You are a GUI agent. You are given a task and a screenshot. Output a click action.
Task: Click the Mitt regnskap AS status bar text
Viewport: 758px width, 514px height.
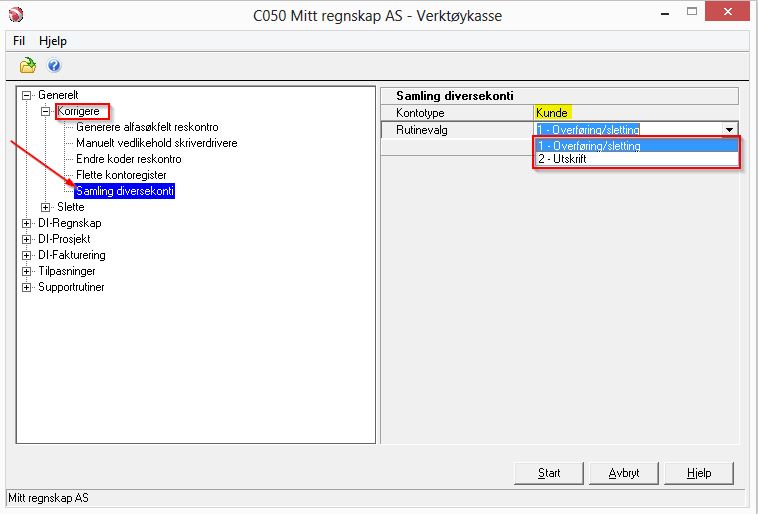(48, 498)
